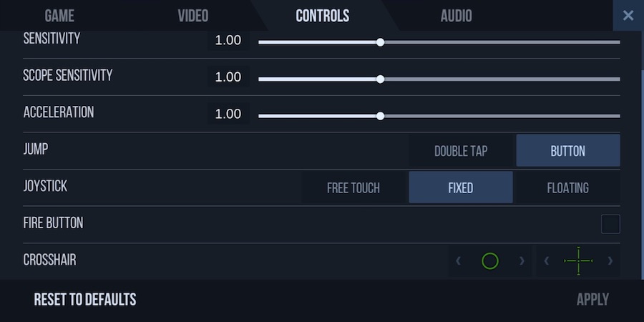This screenshot has width=644, height=322.
Task: Choose Fixed joystick mode
Action: (x=461, y=187)
